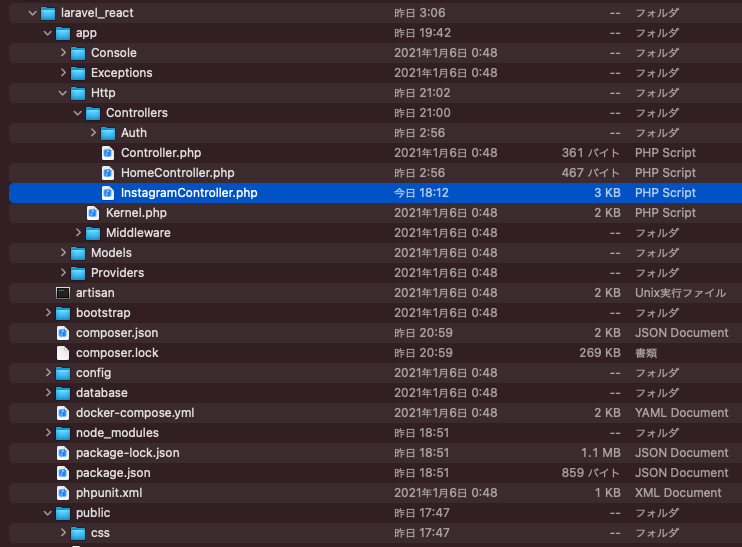The width and height of the screenshot is (742, 547).
Task: Select the package.json file name
Action: pos(113,473)
